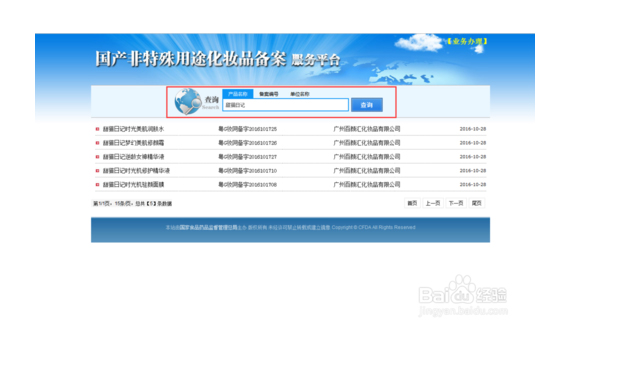The height and width of the screenshot is (380, 624).
Task: Click the globe search magnifier icon
Action: coord(188,101)
